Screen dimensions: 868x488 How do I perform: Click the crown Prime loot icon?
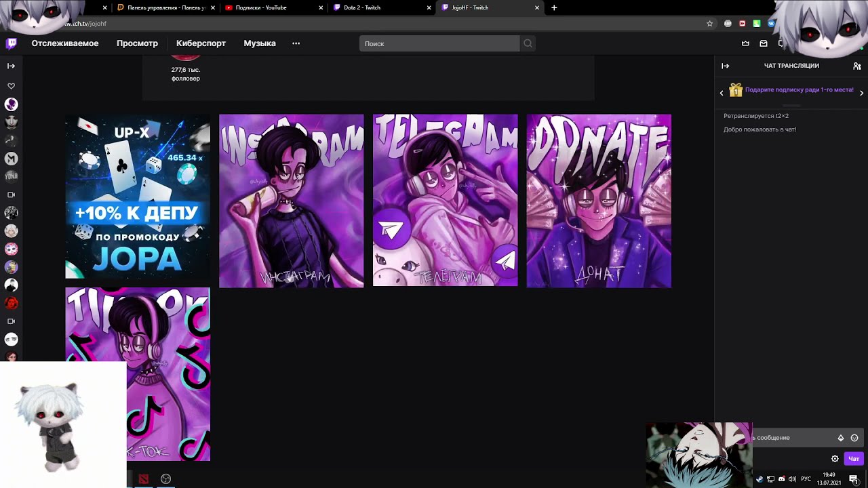coord(746,43)
